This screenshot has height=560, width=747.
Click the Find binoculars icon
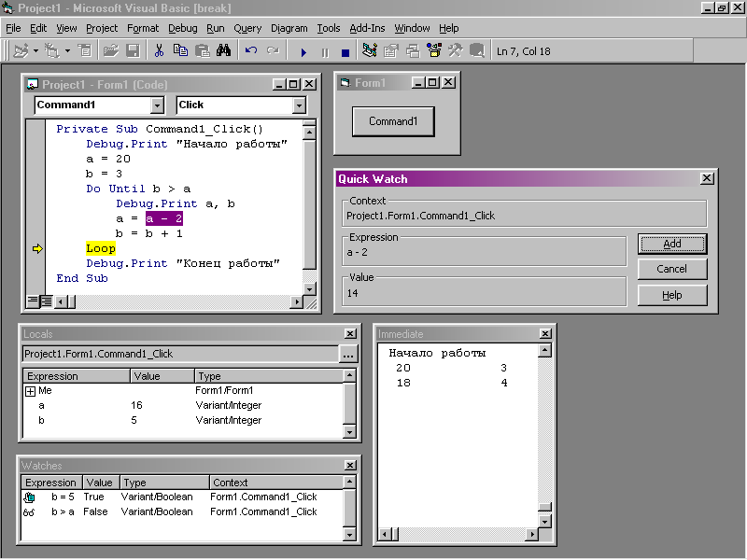[223, 50]
